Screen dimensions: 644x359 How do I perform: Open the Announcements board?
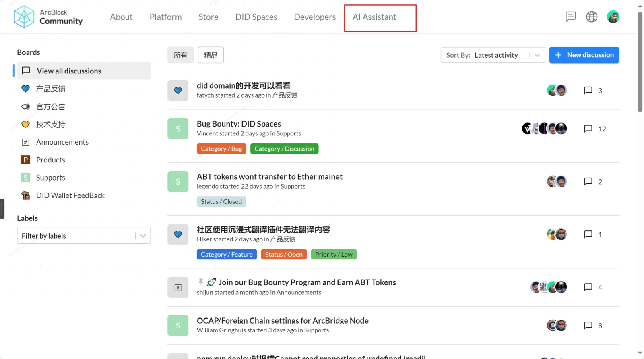pos(62,142)
